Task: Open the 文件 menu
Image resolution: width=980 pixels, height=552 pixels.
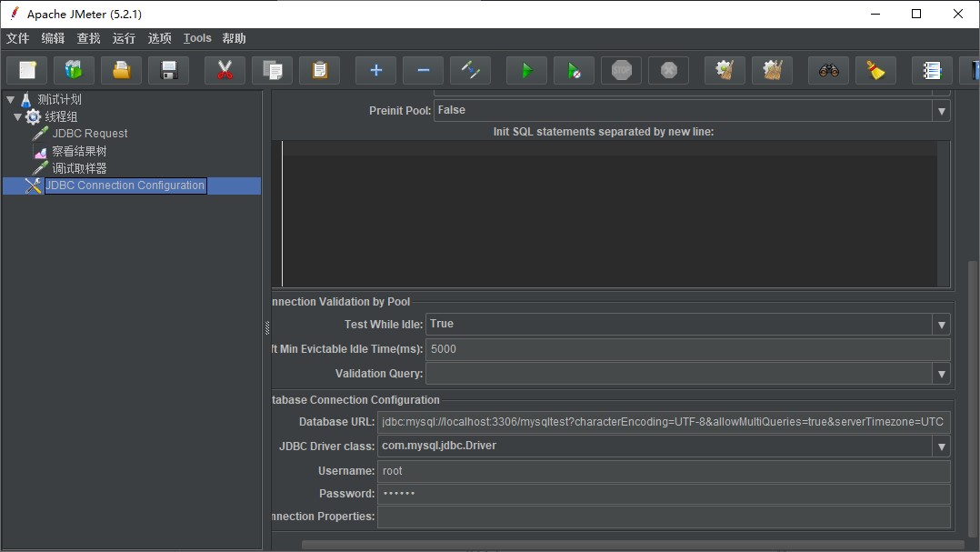Action: click(17, 39)
